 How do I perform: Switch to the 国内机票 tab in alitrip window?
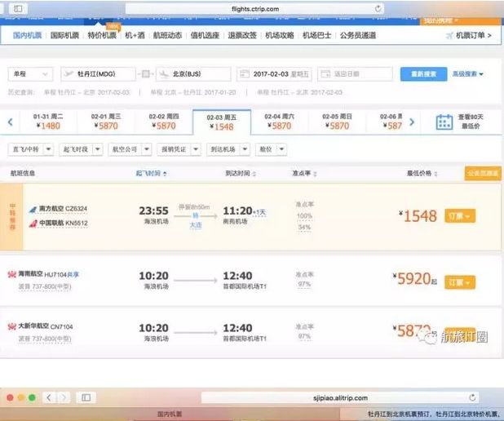[170, 414]
